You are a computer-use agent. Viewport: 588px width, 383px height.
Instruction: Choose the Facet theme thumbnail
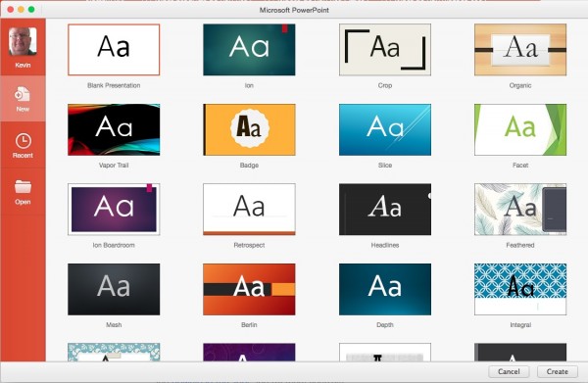pos(520,129)
